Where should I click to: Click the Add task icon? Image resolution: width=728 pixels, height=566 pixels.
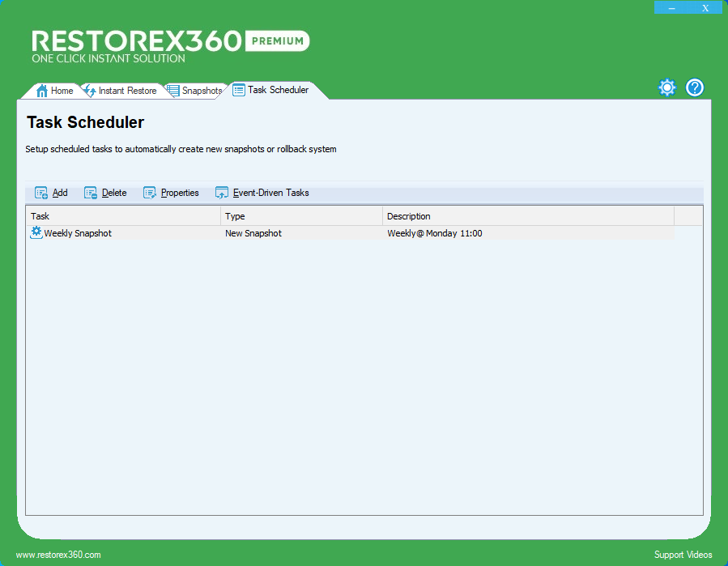(40, 193)
